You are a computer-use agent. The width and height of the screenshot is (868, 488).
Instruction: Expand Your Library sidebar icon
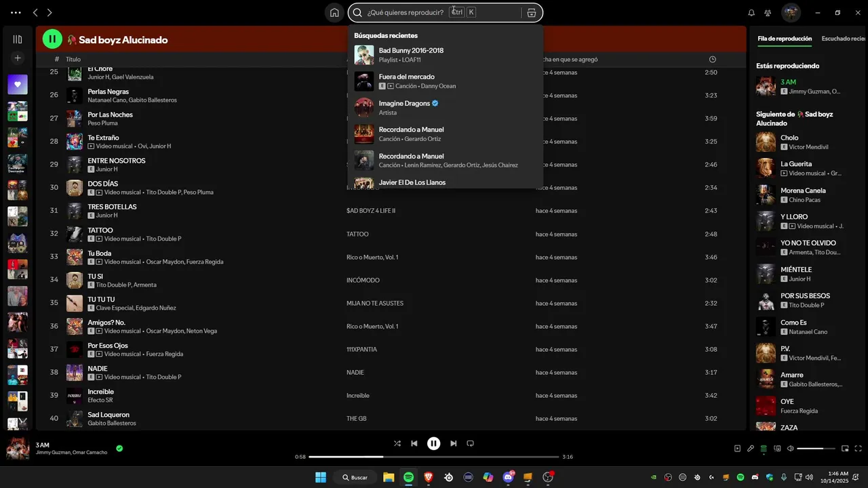point(18,39)
